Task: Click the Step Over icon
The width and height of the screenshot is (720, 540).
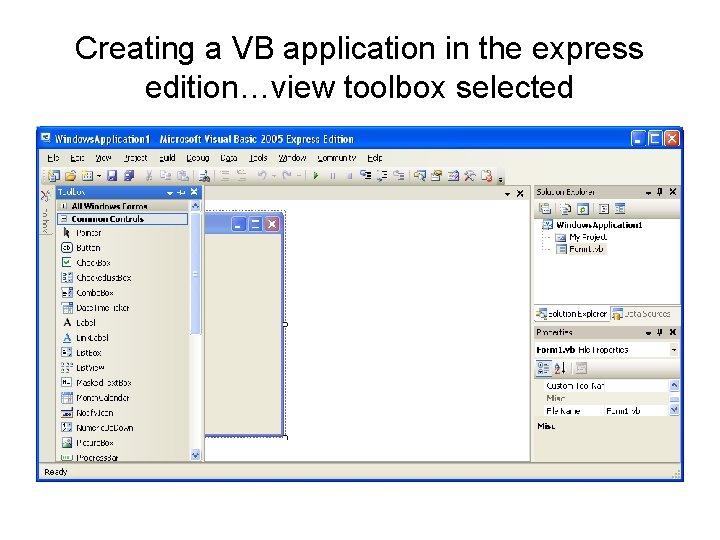Action: [382, 175]
